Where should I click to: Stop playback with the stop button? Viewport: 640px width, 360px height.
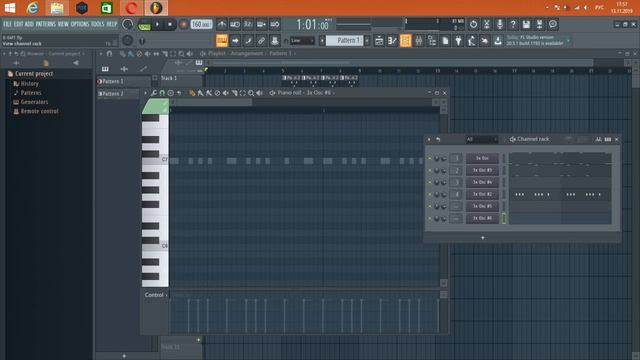[x=170, y=24]
